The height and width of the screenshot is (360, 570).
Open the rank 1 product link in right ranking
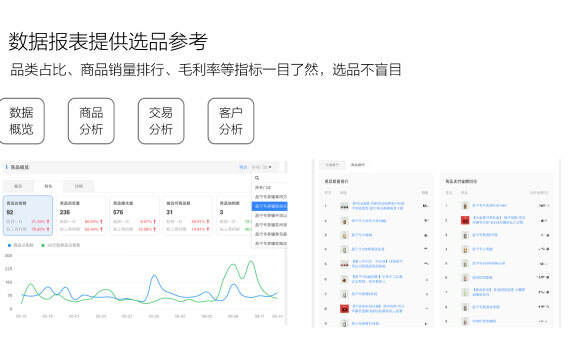coord(489,205)
